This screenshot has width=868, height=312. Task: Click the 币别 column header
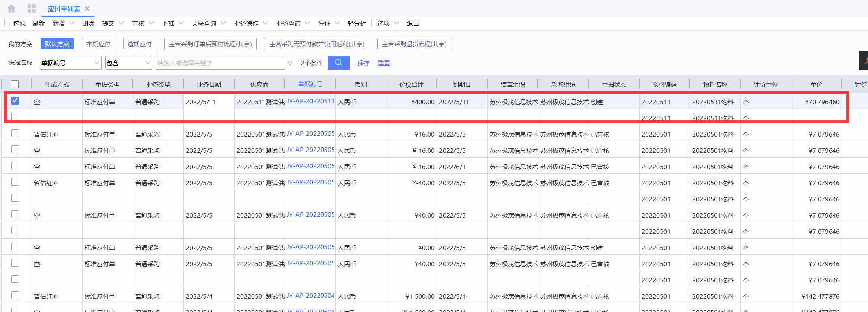pyautogui.click(x=361, y=84)
